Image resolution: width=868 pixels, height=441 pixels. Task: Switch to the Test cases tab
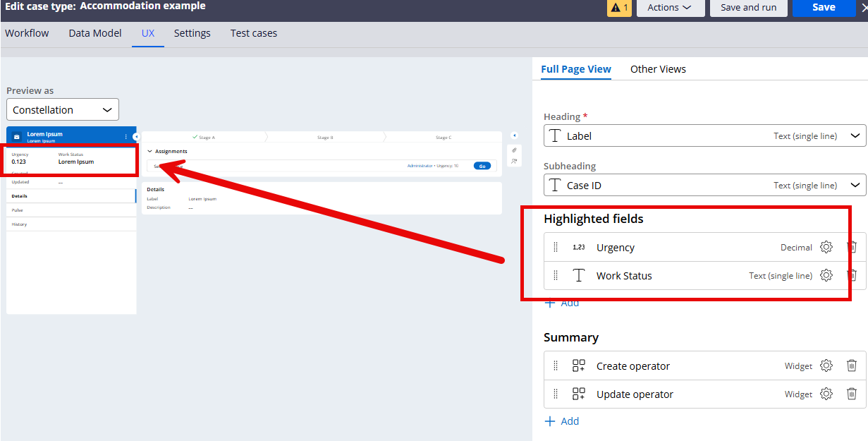[x=253, y=32]
